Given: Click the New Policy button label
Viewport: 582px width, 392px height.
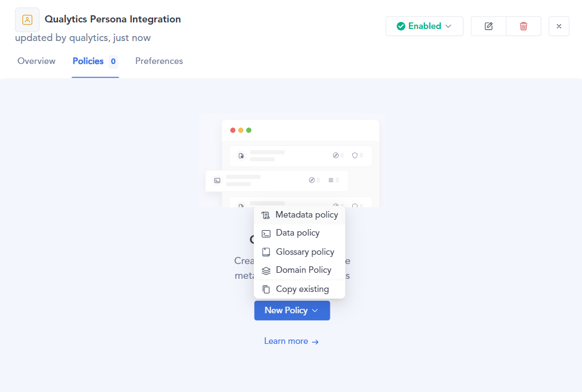Looking at the screenshot, I should (286, 311).
